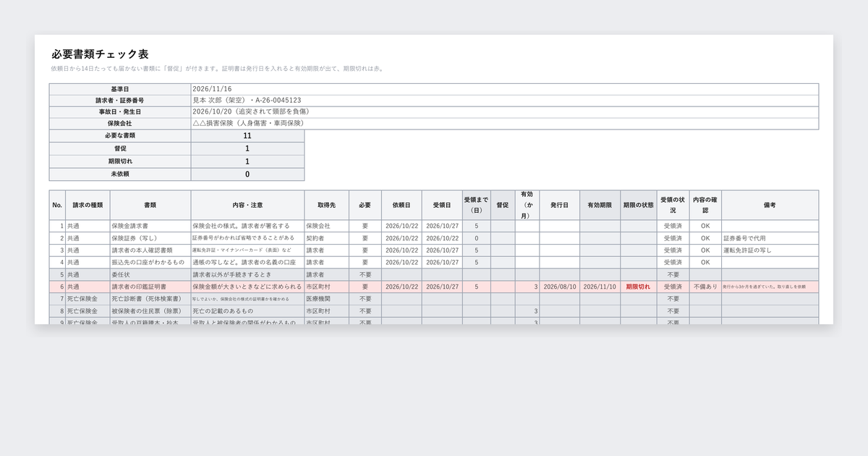Screen dimensions: 868x456
Task: Select the 基準日 value 2026/11/16
Action: (x=505, y=89)
